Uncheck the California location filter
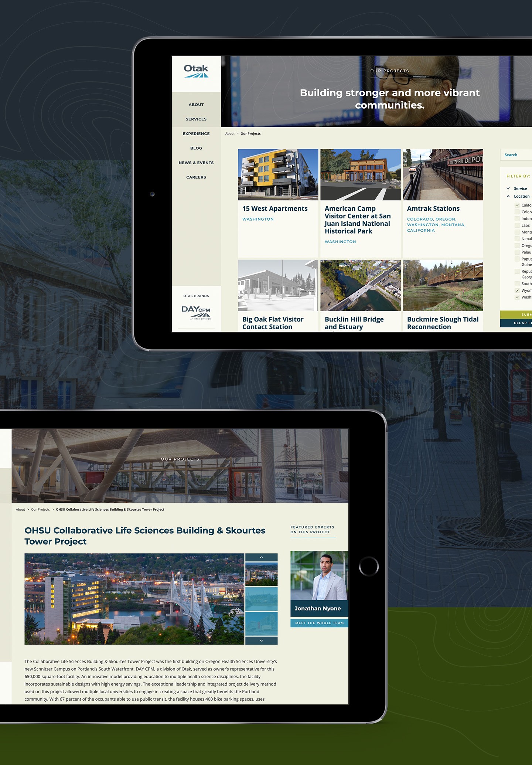532x765 pixels. tap(517, 205)
